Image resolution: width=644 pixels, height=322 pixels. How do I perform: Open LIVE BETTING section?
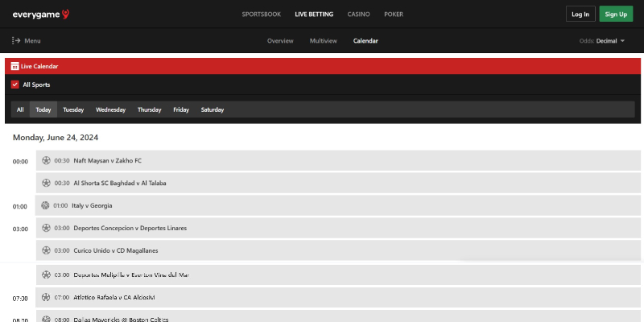[314, 14]
